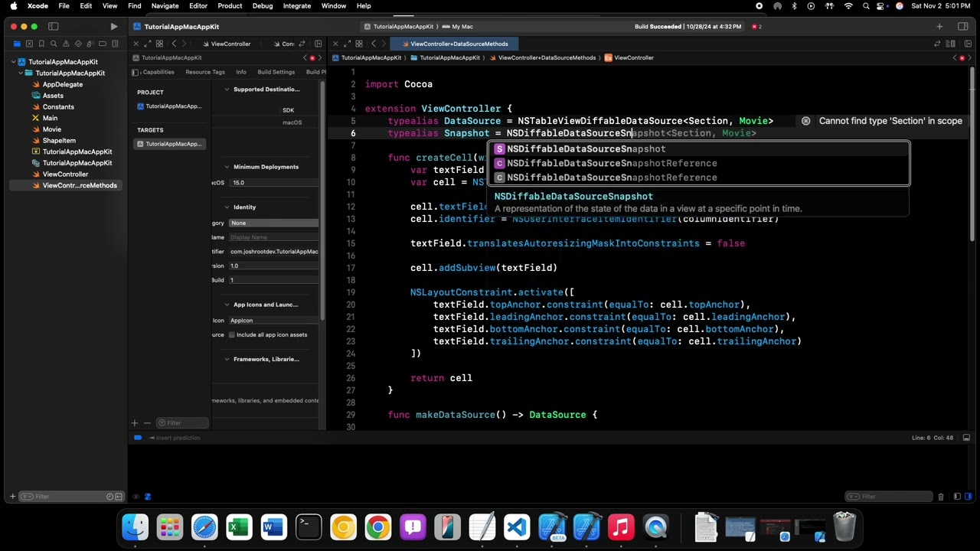
Task: Click the add target plus button
Action: pyautogui.click(x=135, y=422)
